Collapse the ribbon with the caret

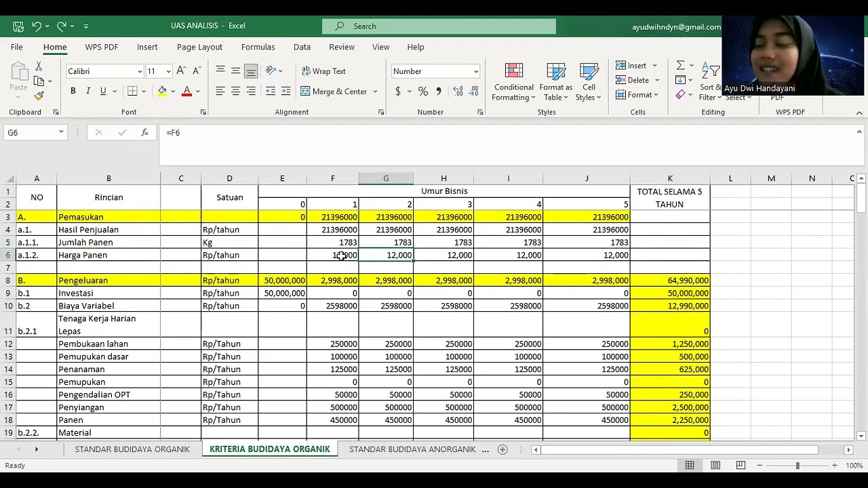coord(859,113)
